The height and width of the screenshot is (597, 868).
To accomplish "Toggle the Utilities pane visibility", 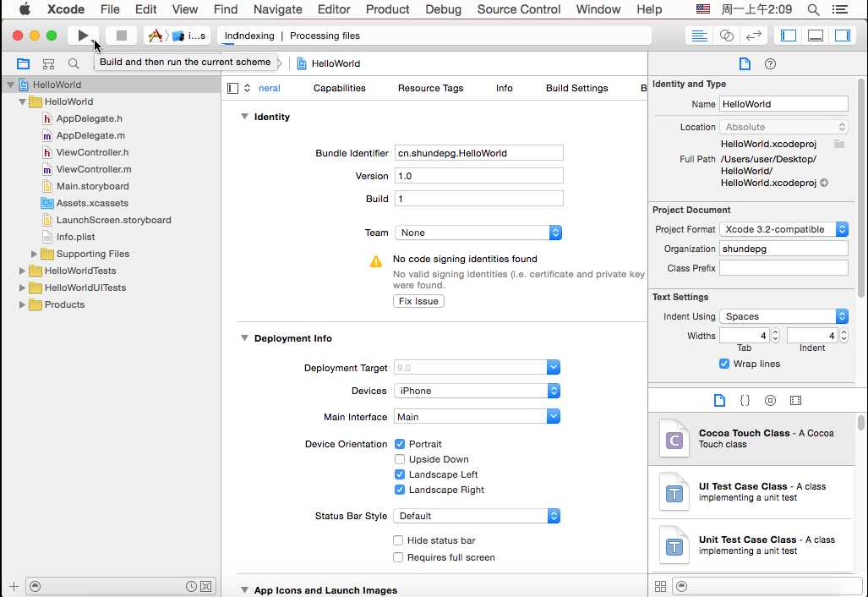I will 843,36.
